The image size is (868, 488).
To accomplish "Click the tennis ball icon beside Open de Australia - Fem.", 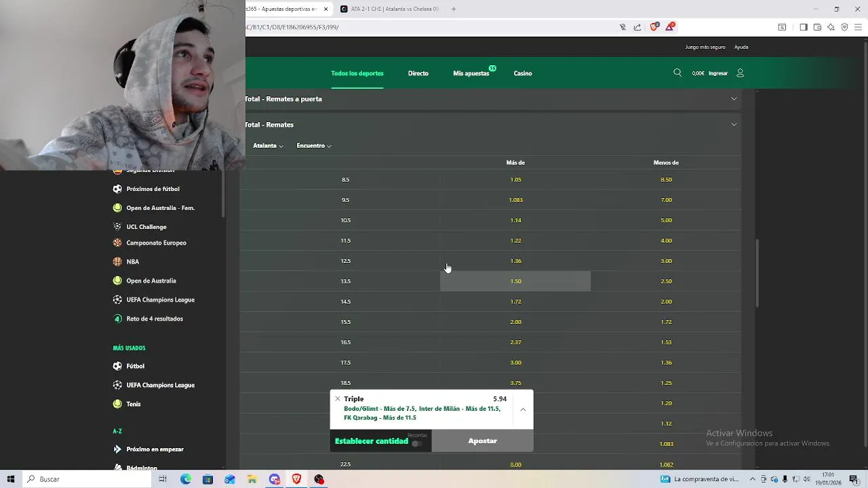I will click(x=117, y=208).
